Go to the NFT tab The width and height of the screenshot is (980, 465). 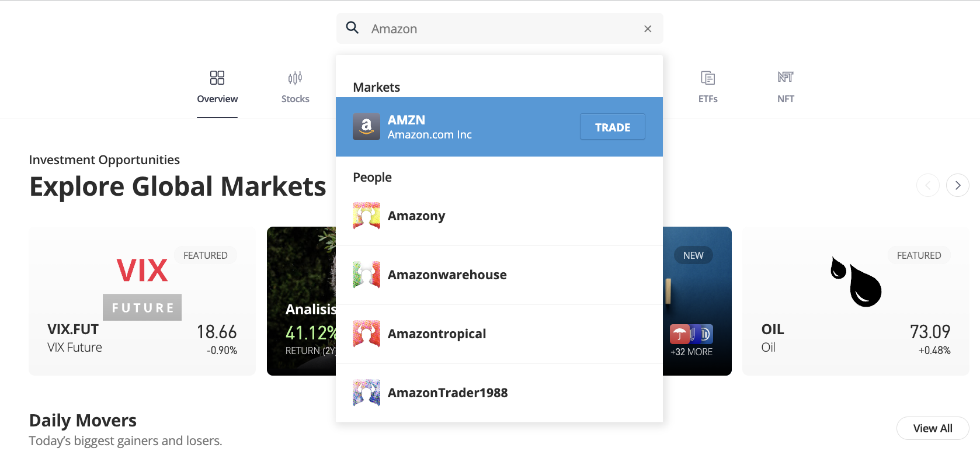tap(786, 87)
